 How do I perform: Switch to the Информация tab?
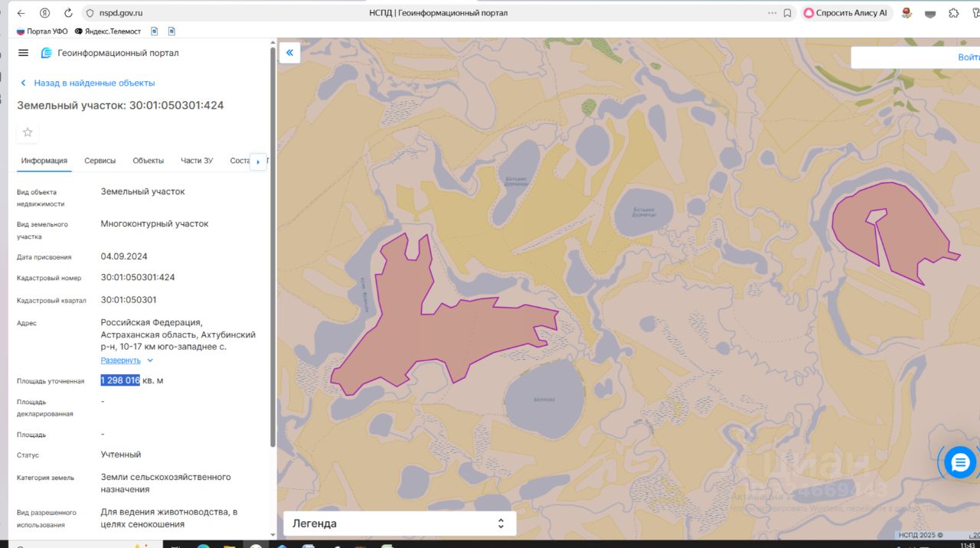44,161
